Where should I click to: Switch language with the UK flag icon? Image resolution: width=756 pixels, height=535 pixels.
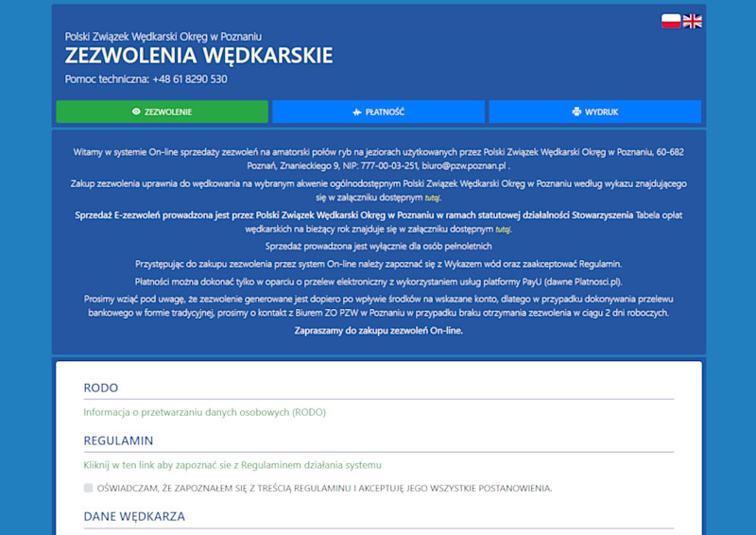[x=693, y=21]
